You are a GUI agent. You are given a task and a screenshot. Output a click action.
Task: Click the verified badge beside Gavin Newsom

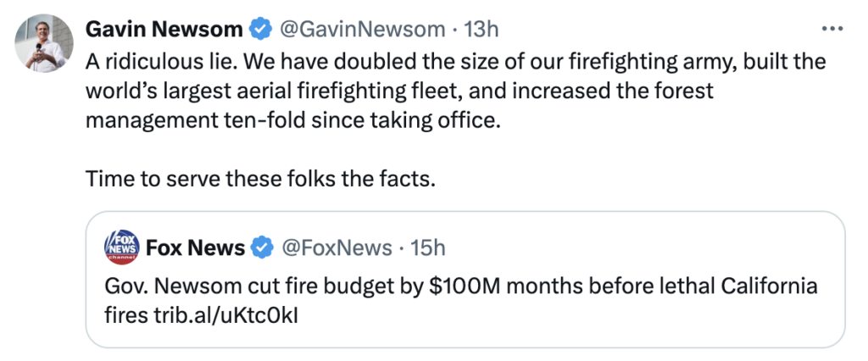259,30
